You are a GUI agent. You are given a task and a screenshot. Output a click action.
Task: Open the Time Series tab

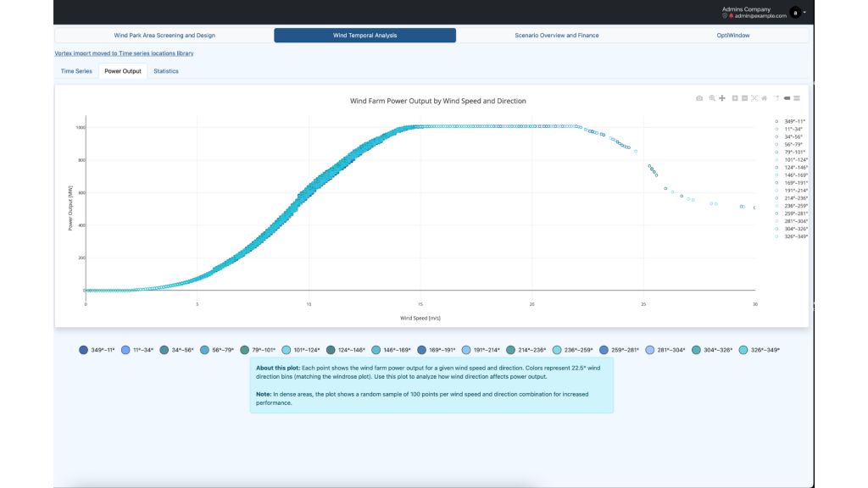click(x=76, y=71)
